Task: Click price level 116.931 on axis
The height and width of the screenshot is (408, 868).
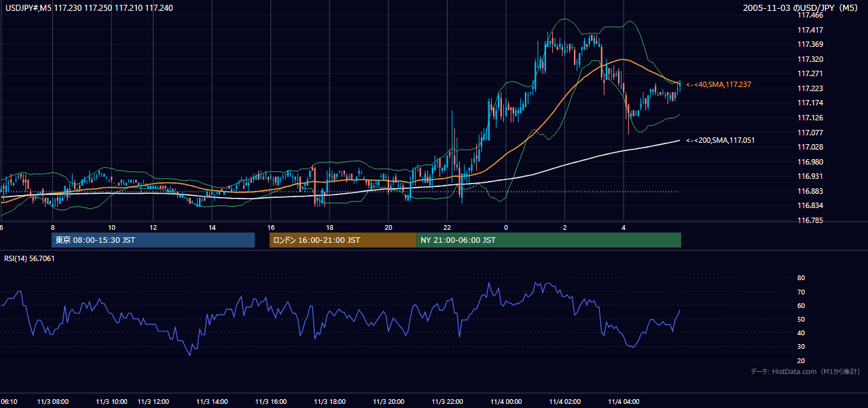Action: click(810, 176)
